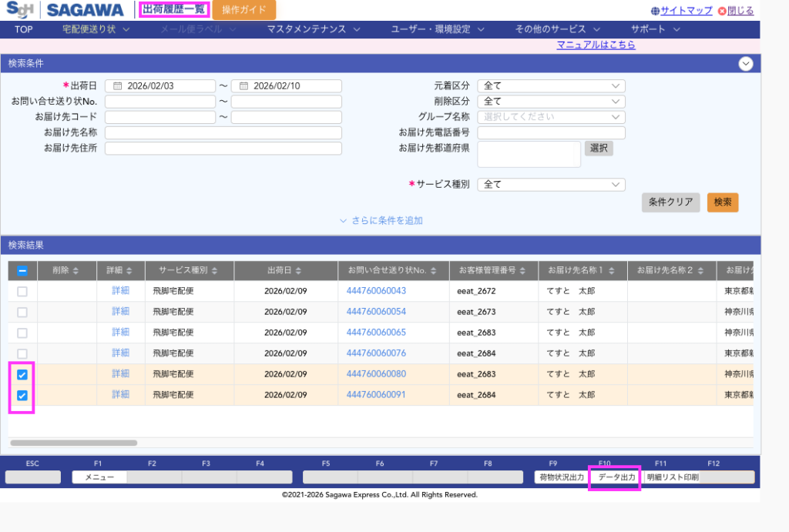Click the globe icon for サイトマップ
Viewport: 789px width, 532px height.
tap(655, 11)
